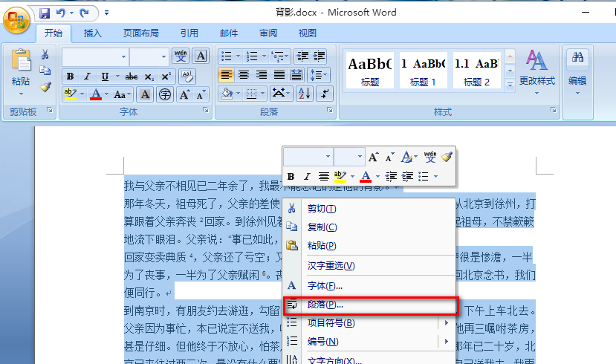616x364 pixels.
Task: Open the 审阅 tab
Action: pyautogui.click(x=268, y=33)
